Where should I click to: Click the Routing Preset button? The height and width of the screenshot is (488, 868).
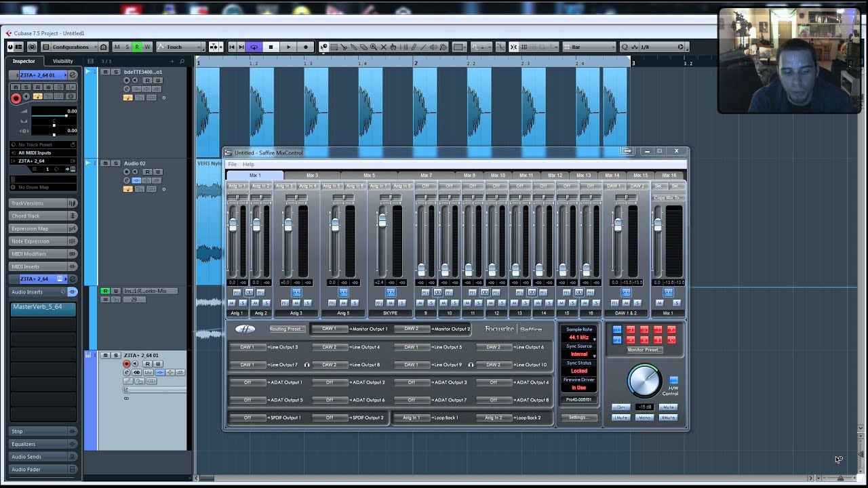286,329
